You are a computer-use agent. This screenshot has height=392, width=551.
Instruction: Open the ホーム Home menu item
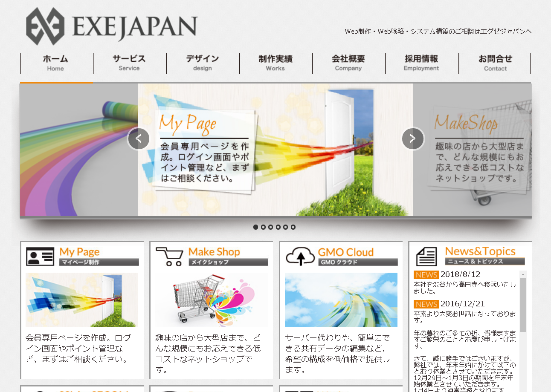click(56, 63)
